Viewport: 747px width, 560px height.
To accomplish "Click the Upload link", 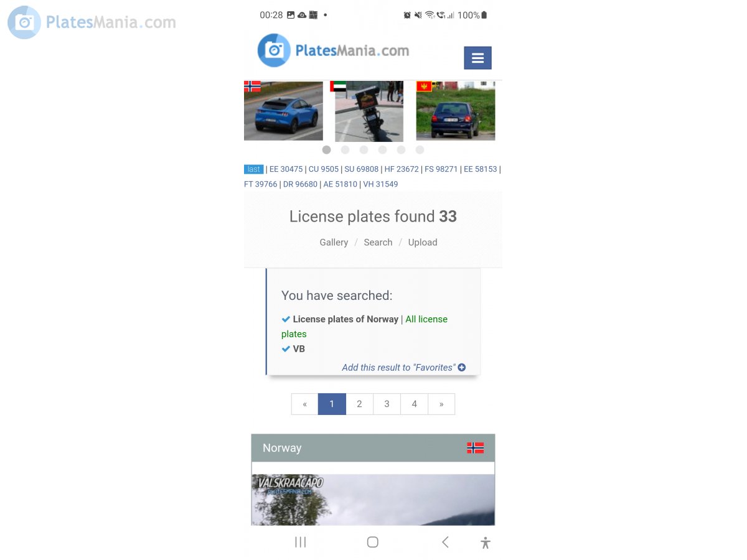I will click(x=423, y=242).
